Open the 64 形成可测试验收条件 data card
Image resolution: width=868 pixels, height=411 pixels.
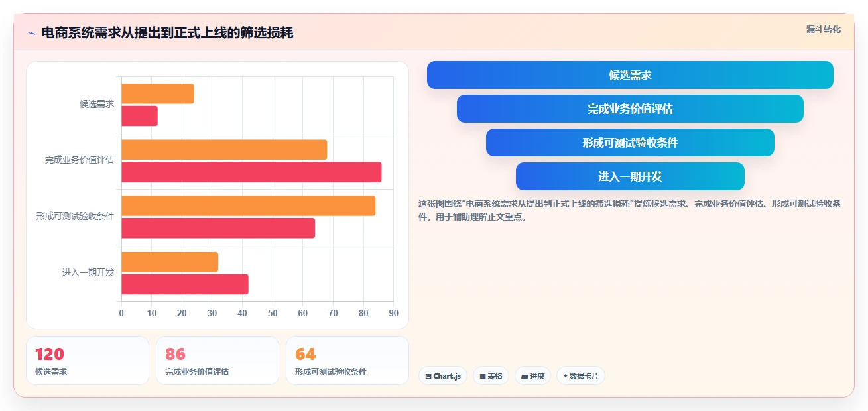347,361
